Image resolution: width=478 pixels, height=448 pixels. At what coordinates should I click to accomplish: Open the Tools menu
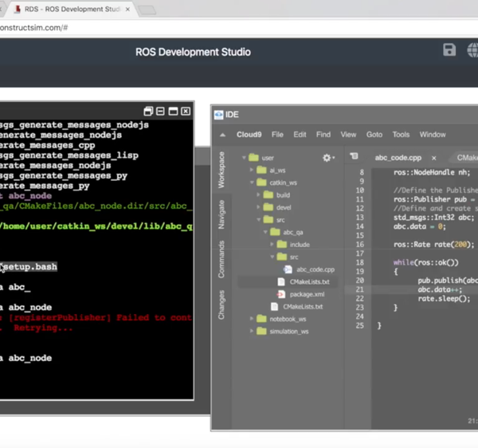(x=401, y=135)
